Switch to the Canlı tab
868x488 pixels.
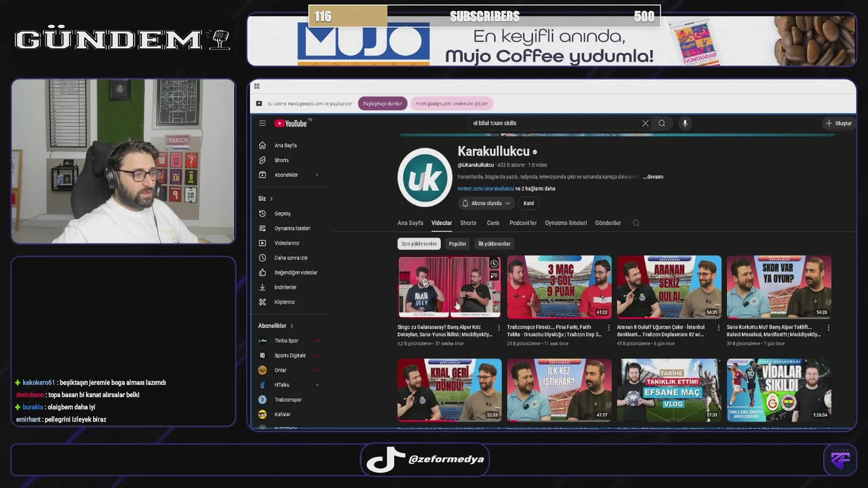point(493,223)
